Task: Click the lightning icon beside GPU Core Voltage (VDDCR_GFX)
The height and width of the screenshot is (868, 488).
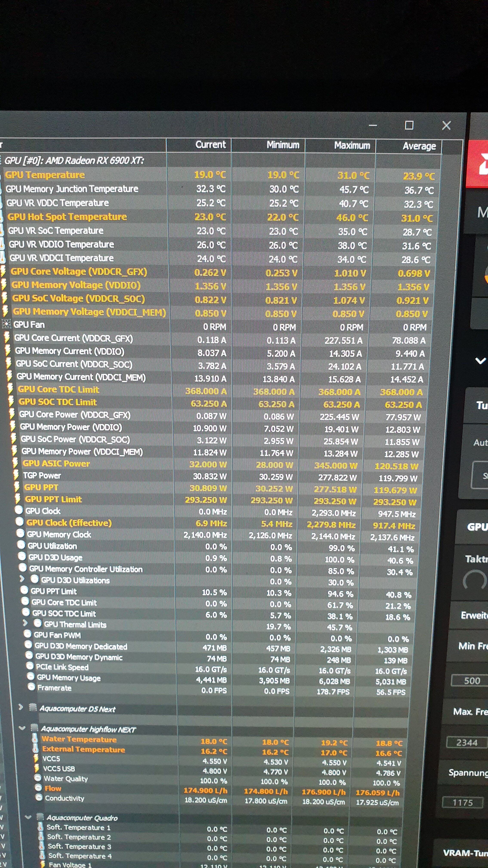Action: tap(3, 271)
